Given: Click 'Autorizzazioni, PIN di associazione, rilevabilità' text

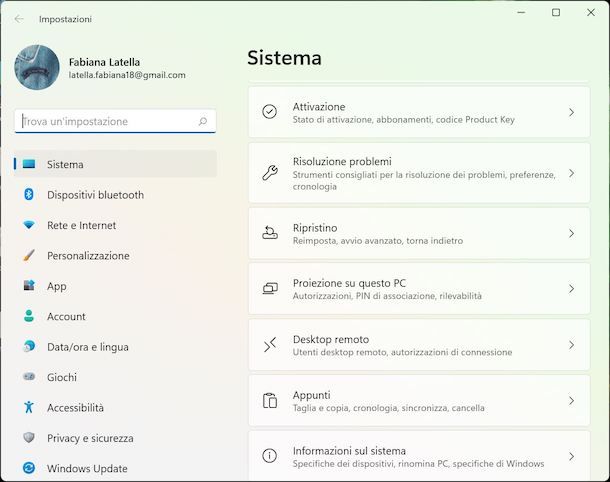Looking at the screenshot, I should 387,296.
